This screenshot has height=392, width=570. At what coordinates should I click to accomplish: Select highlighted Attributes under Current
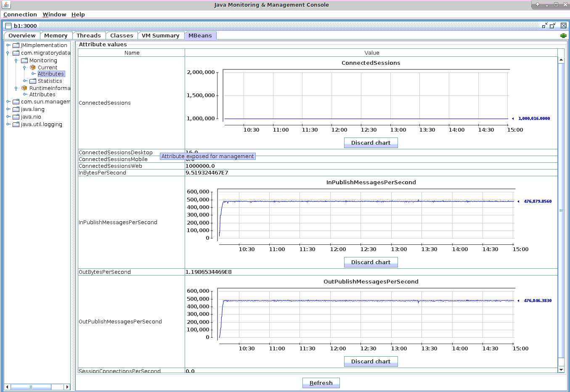pyautogui.click(x=51, y=74)
